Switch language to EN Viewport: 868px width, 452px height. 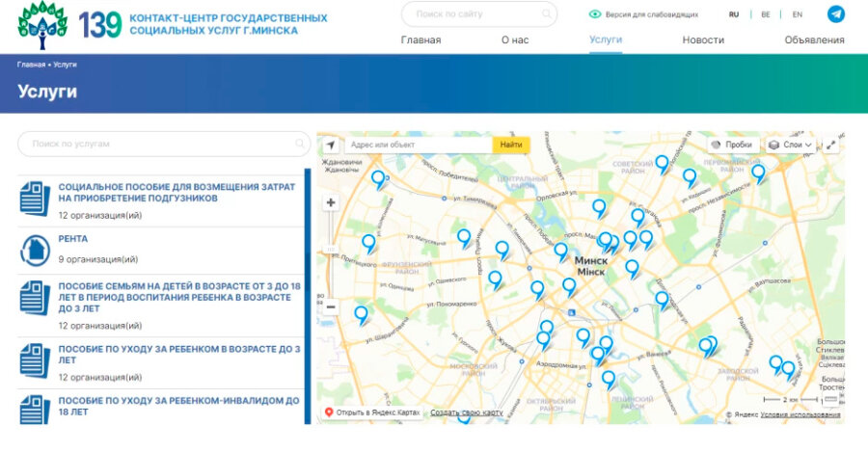pos(798,14)
